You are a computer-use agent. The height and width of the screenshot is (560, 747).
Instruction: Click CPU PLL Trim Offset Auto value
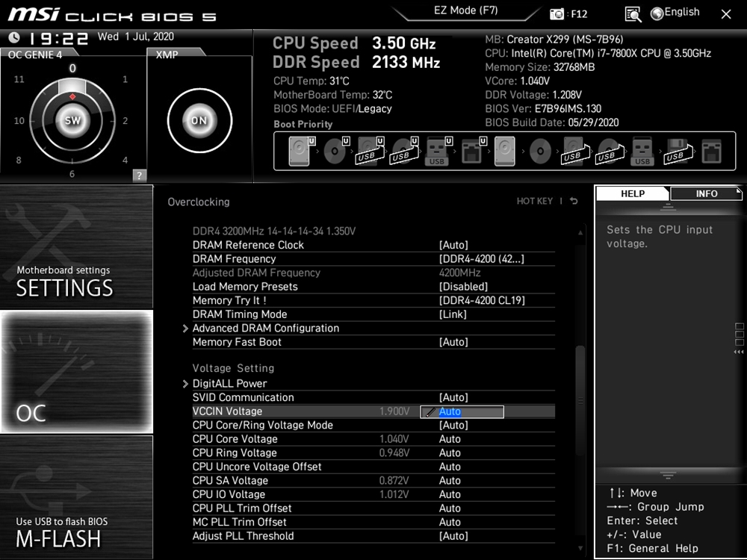click(450, 508)
